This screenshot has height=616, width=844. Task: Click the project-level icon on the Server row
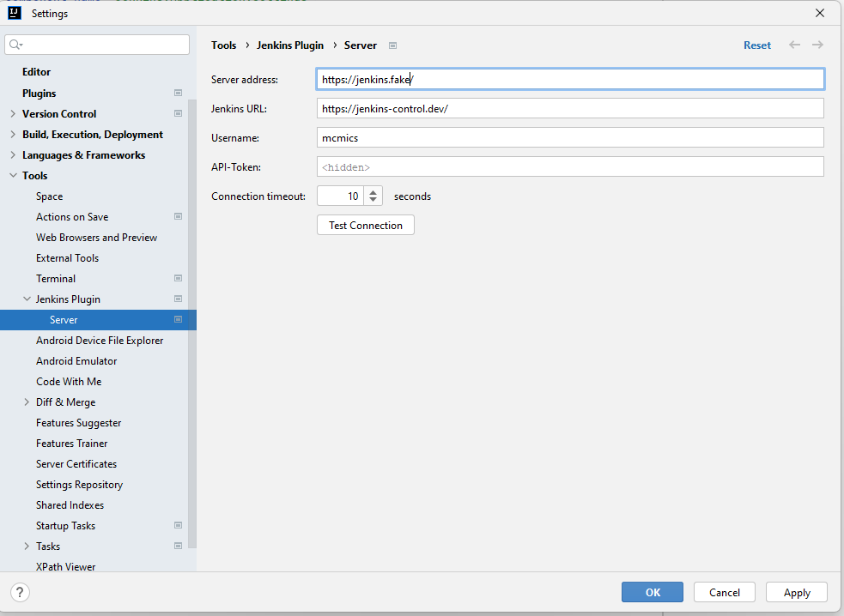179,319
